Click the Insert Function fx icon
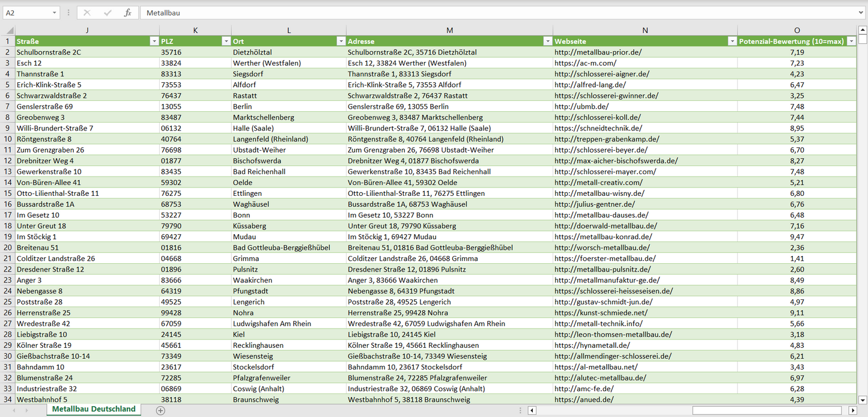The width and height of the screenshot is (868, 417). (127, 13)
